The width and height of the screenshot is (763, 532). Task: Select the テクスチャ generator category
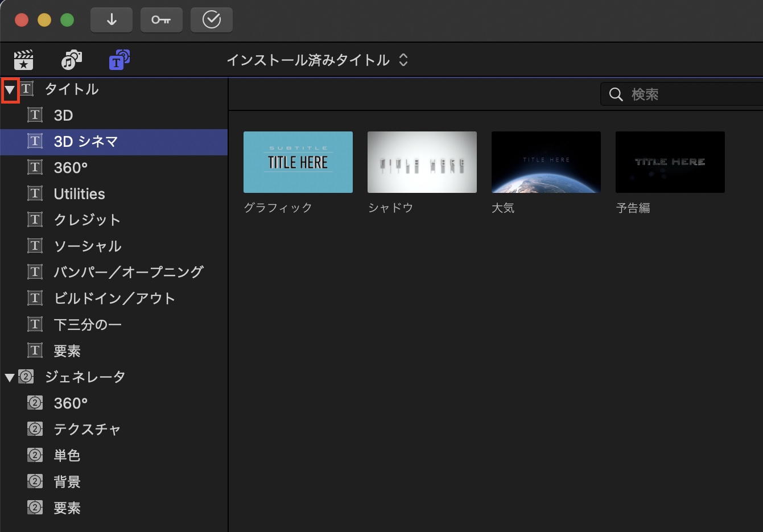[86, 430]
